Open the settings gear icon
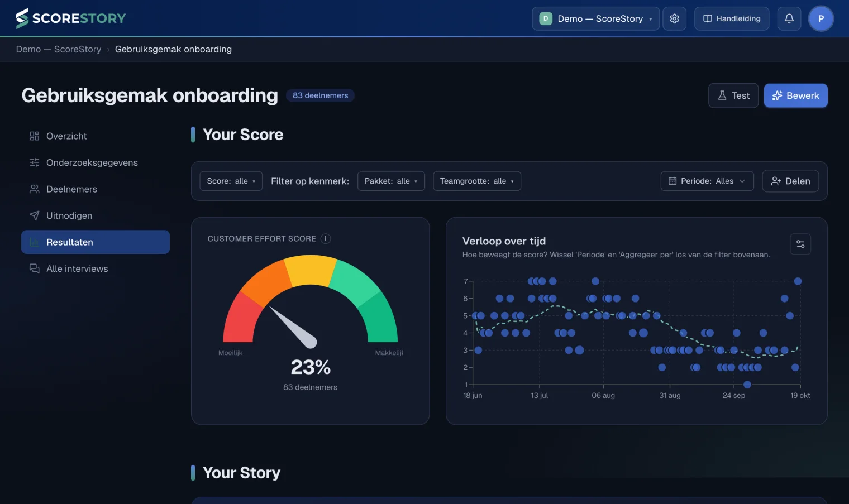This screenshot has height=504, width=849. [x=674, y=18]
